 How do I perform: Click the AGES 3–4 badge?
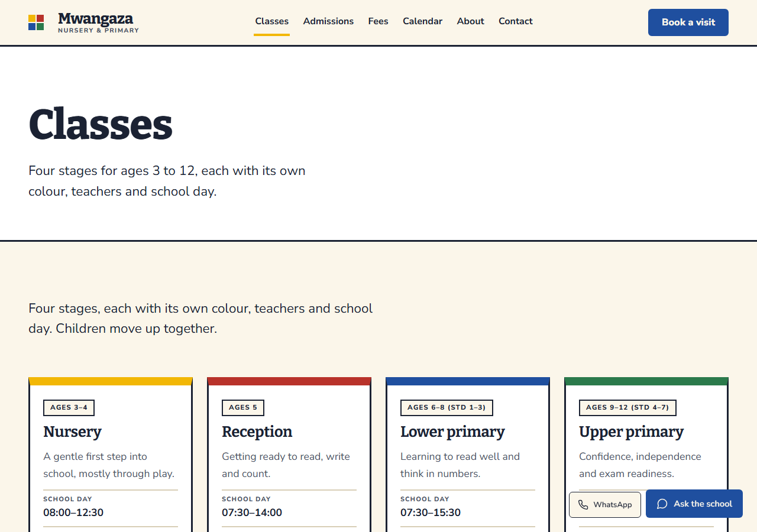69,408
